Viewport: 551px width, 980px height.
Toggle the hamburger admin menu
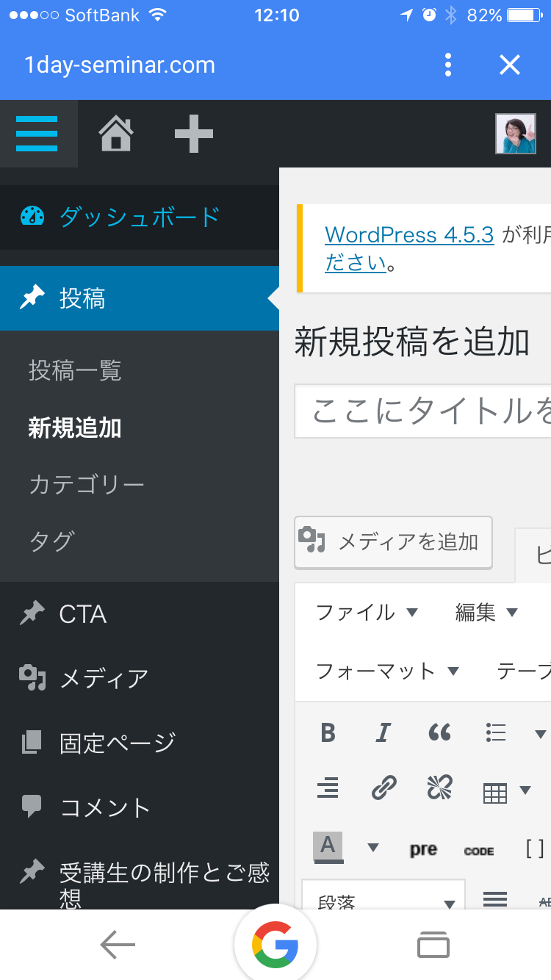(x=37, y=134)
